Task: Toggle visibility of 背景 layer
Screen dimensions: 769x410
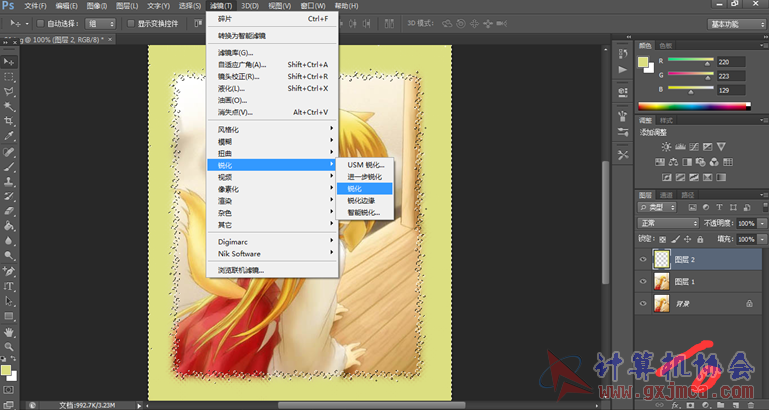Action: (643, 304)
